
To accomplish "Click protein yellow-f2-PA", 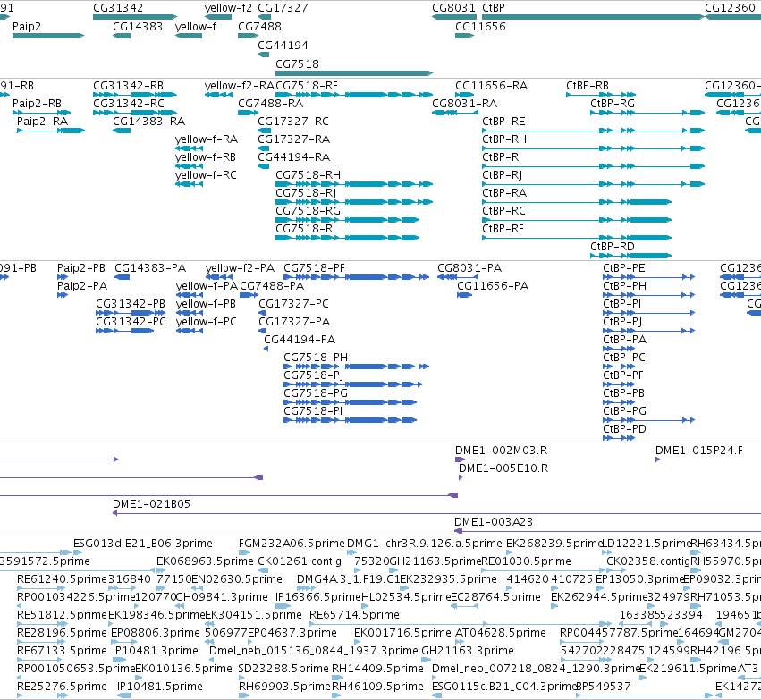I will tap(240, 268).
